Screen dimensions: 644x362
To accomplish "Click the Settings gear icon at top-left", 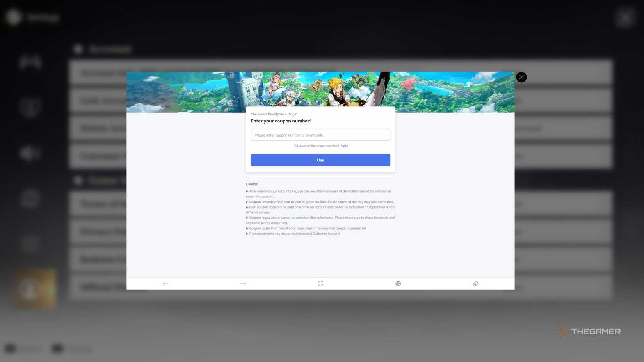I will [14, 17].
